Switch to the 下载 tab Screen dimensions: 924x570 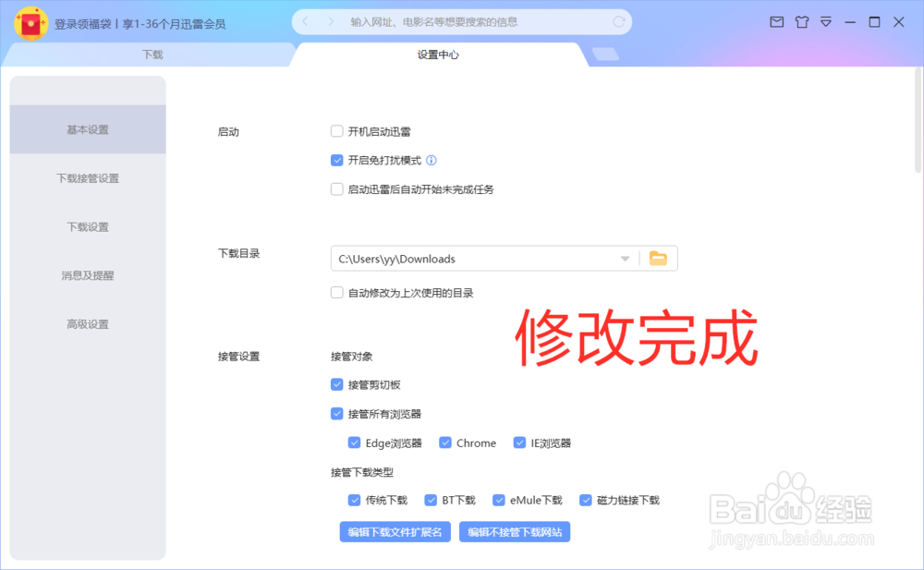(148, 55)
